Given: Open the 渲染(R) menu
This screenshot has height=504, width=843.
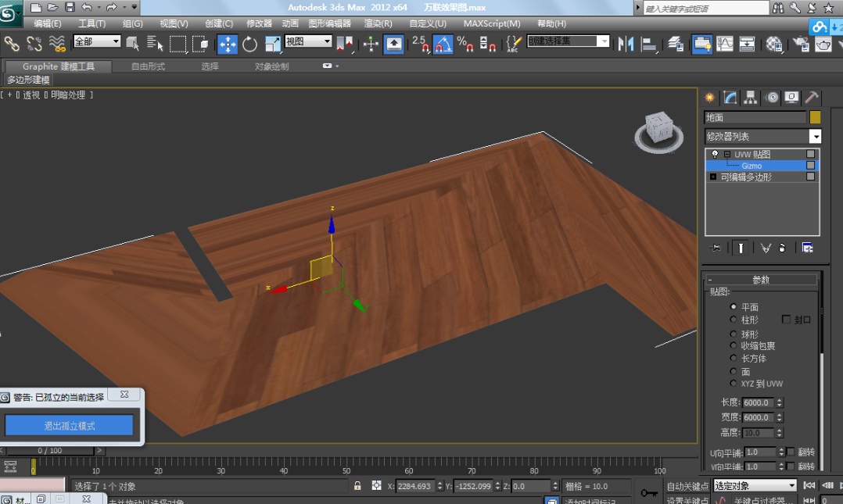Looking at the screenshot, I should click(x=378, y=23).
